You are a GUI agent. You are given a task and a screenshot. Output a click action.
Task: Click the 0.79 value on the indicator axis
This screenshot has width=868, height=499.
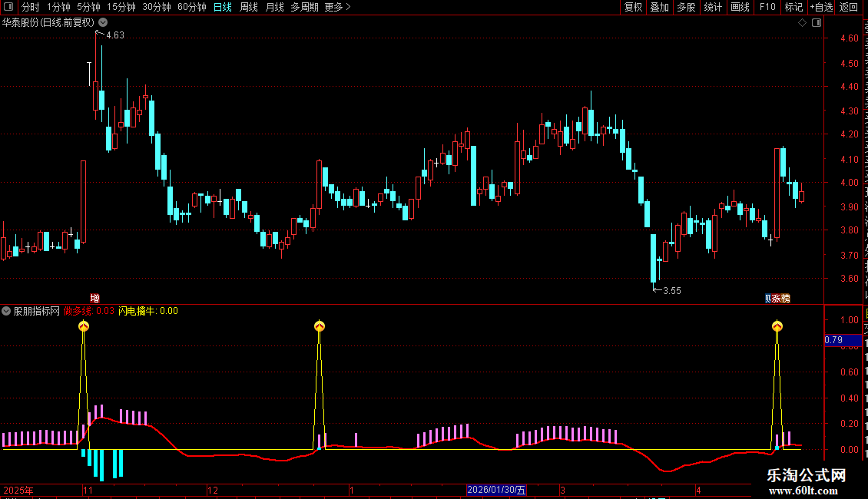[833, 339]
